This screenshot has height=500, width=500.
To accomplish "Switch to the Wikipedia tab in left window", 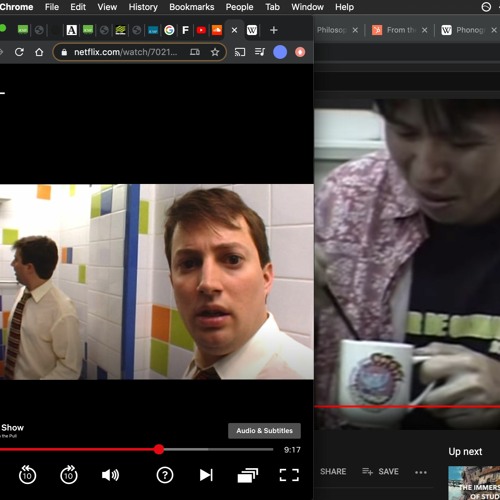I will coord(252,30).
